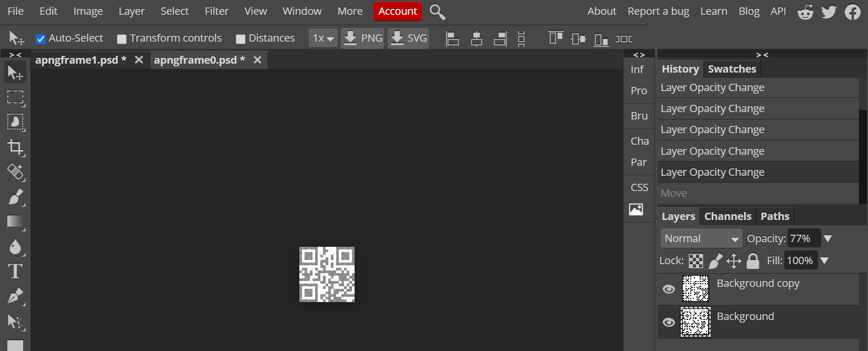This screenshot has width=868, height=351.
Task: Click the red Account button
Action: 397,11
